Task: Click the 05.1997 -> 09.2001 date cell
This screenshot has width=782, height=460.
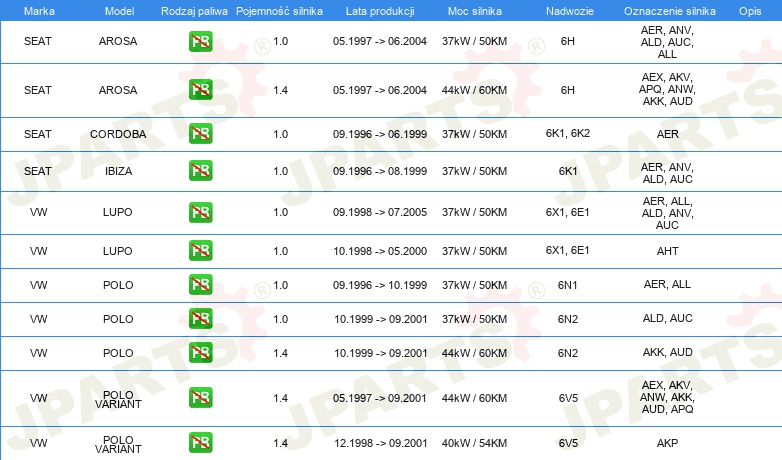Action: pyautogui.click(x=380, y=398)
